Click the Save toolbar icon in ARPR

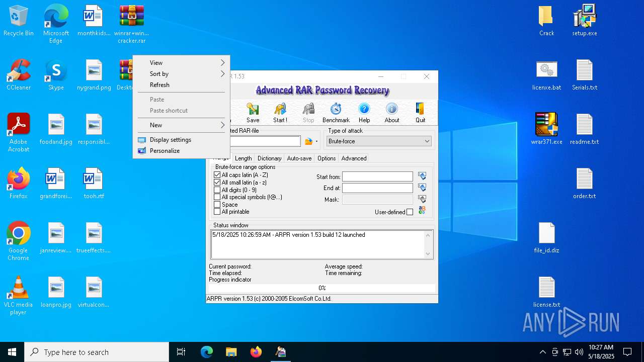click(x=253, y=113)
